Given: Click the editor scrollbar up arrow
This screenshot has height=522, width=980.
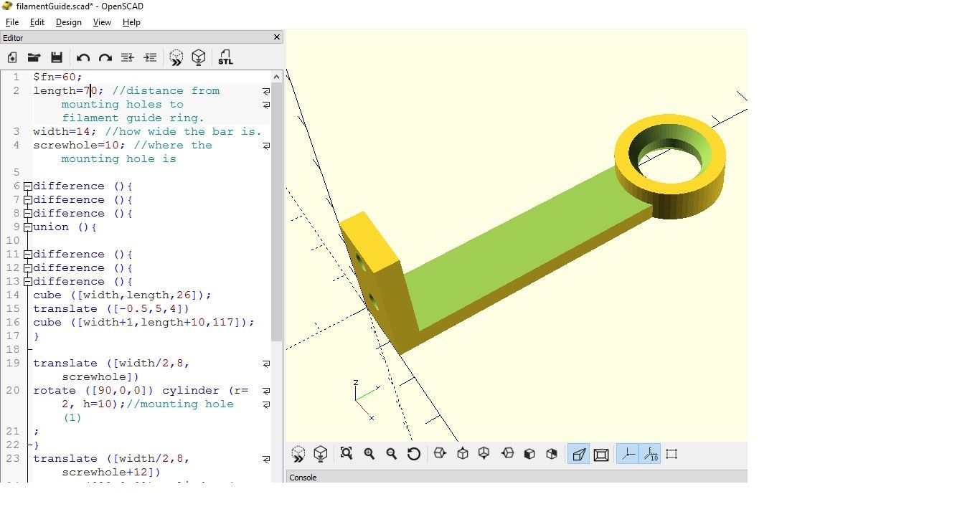Looking at the screenshot, I should coord(277,77).
